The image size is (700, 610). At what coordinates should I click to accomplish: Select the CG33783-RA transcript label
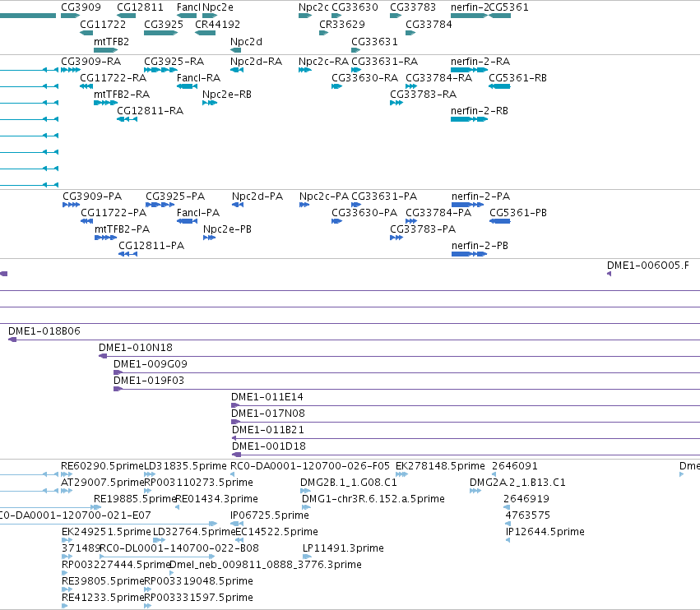tap(424, 95)
